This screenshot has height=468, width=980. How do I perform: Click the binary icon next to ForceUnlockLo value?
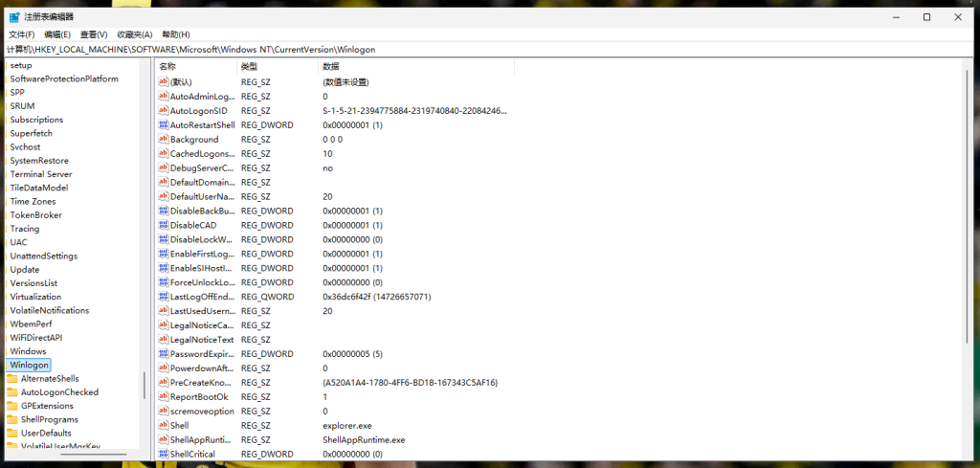pyautogui.click(x=164, y=282)
